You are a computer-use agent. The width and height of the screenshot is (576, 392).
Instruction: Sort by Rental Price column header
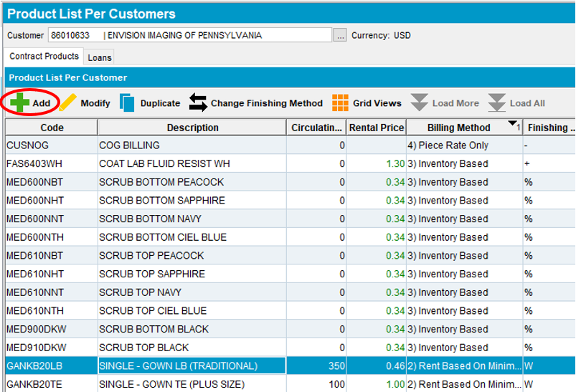click(x=375, y=128)
